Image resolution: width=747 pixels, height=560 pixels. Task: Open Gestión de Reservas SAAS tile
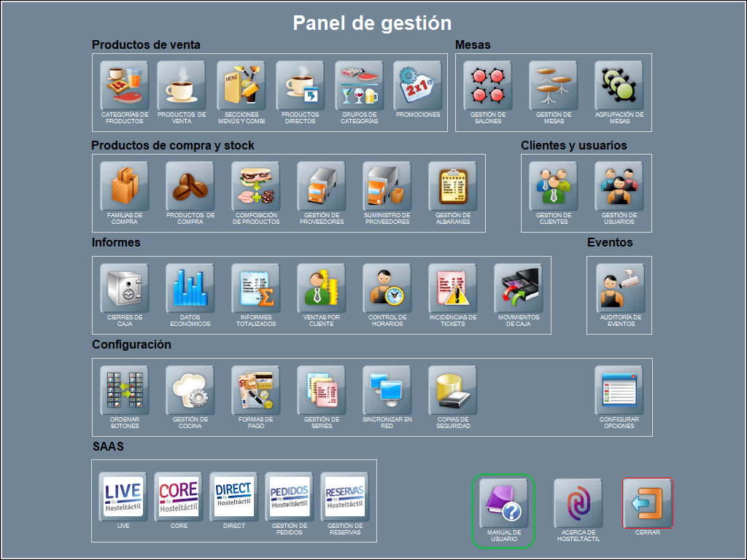tap(344, 497)
